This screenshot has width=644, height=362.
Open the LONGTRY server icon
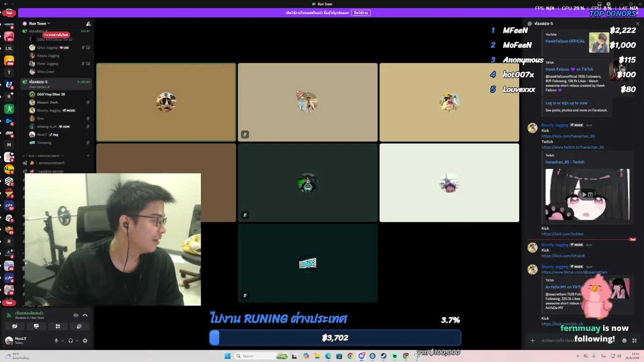(x=9, y=25)
